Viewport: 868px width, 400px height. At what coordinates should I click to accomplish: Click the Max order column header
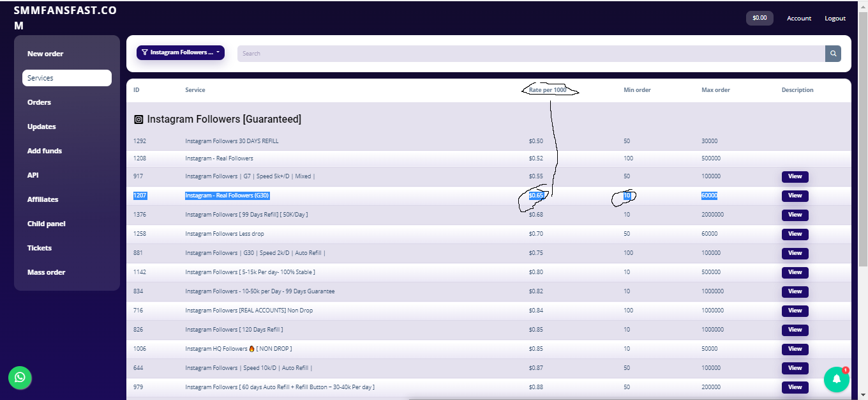click(715, 90)
